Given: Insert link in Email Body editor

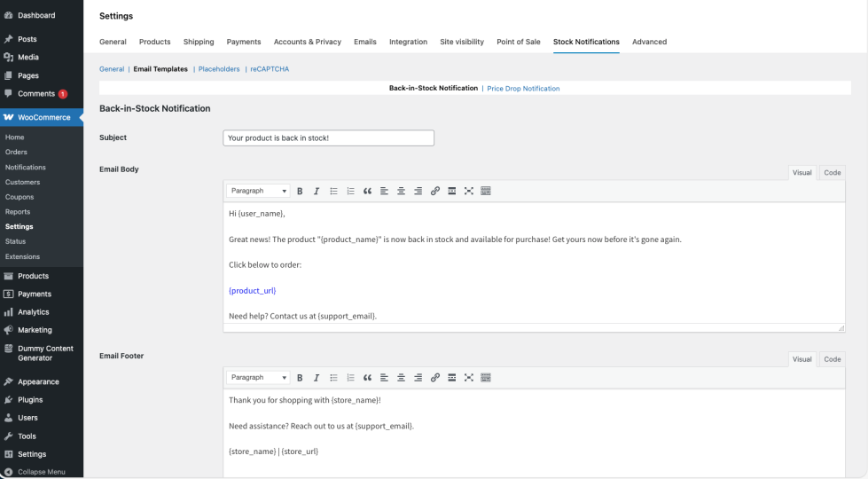Looking at the screenshot, I should click(435, 191).
